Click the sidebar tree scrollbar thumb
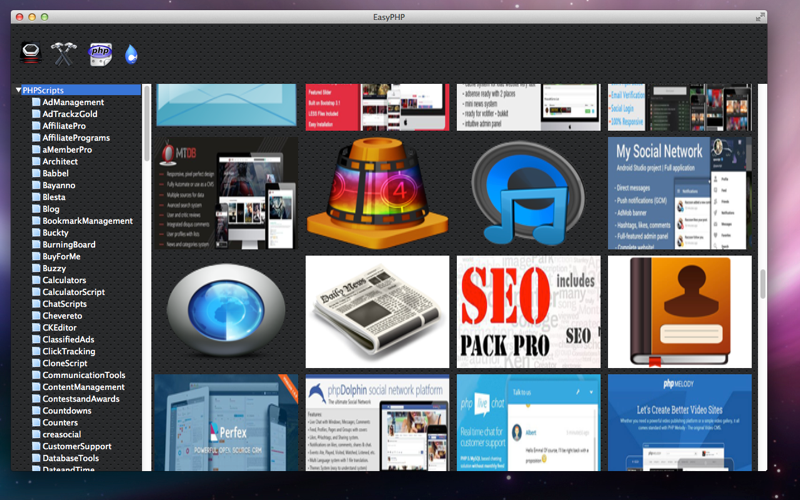Screen dimensions: 800x500 [x=147, y=123]
